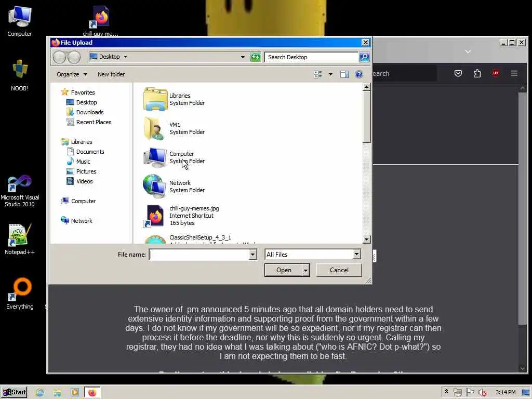Click the Computer desktop icon
The height and width of the screenshot is (399, 532).
[x=19, y=21]
